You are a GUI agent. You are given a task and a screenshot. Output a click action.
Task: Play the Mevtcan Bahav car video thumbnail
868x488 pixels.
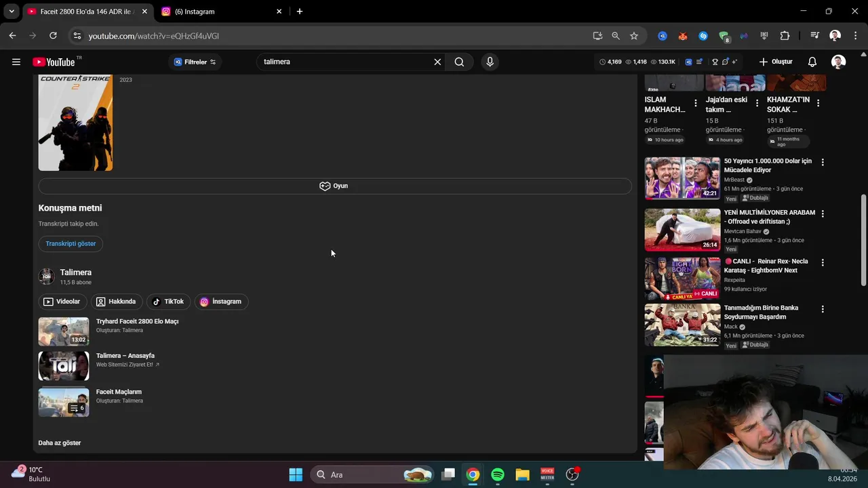click(682, 230)
